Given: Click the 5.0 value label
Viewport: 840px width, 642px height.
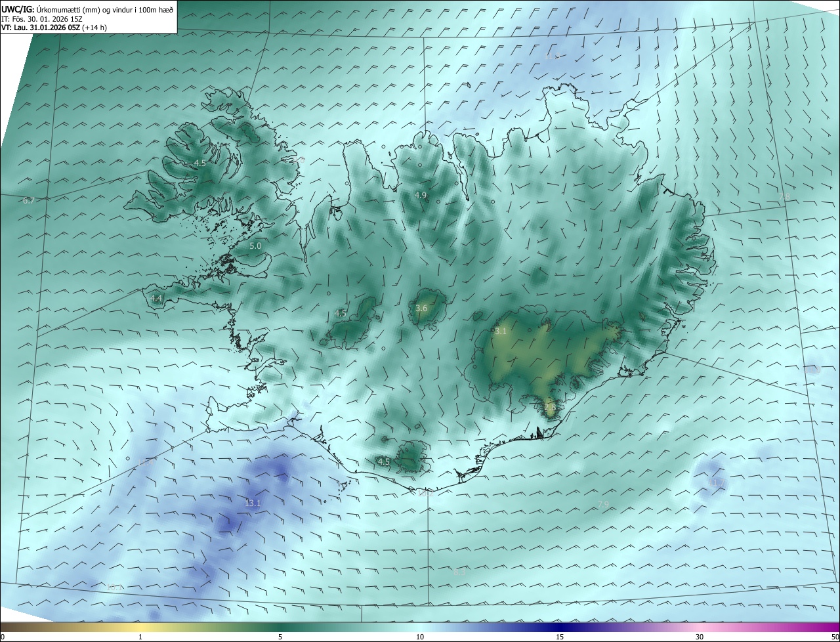Looking at the screenshot, I should click(255, 246).
